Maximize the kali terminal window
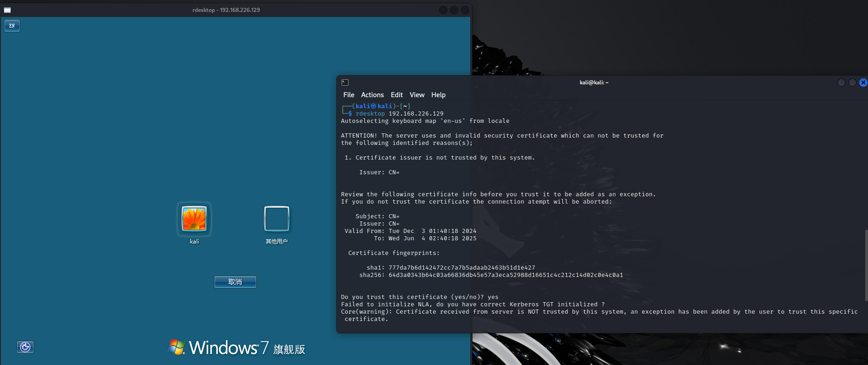This screenshot has height=365, width=868. click(x=852, y=83)
